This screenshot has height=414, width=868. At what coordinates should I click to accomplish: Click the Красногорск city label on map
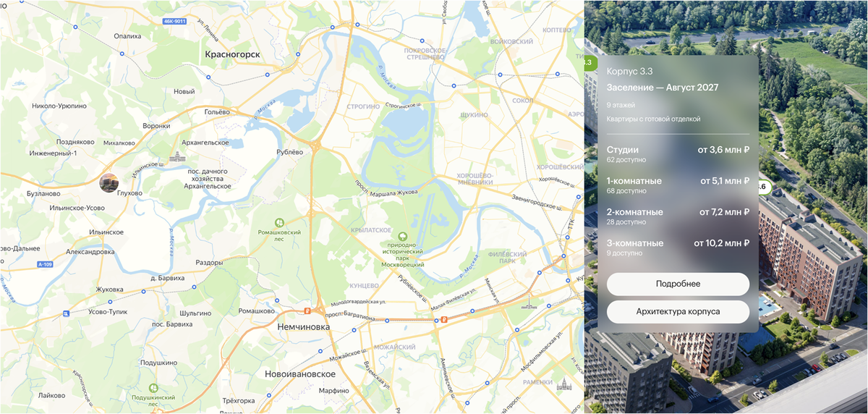click(232, 54)
